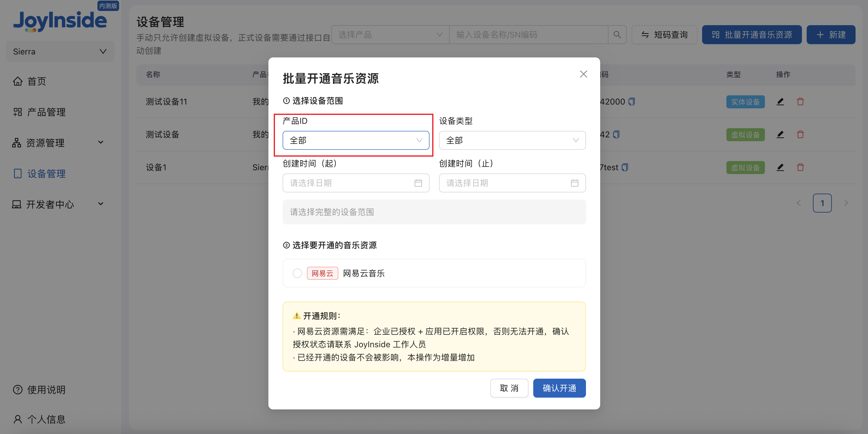Click the 创建时间（起） date field
The image size is (868, 434).
356,183
